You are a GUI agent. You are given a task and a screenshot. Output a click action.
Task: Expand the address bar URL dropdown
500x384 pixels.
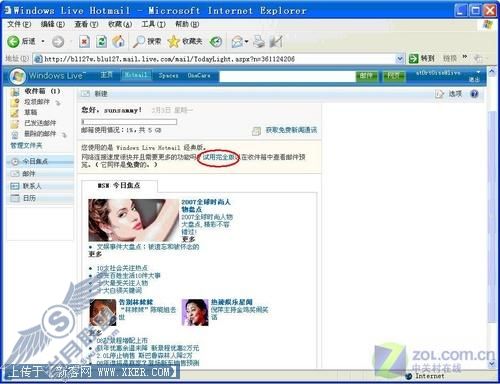[x=400, y=59]
